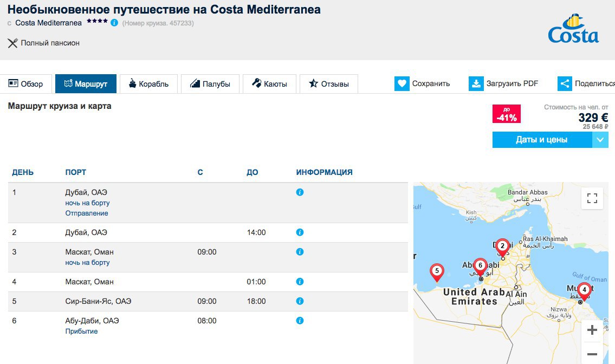
Task: Click the ИНФОРМАЦИЯ column header
Action: 325,172
